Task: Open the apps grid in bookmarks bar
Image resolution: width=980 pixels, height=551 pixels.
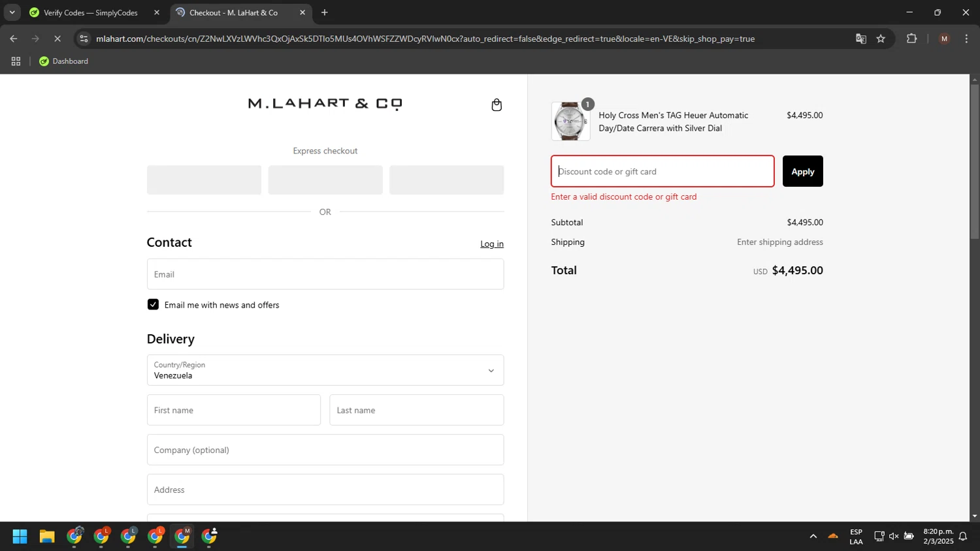Action: [16, 61]
